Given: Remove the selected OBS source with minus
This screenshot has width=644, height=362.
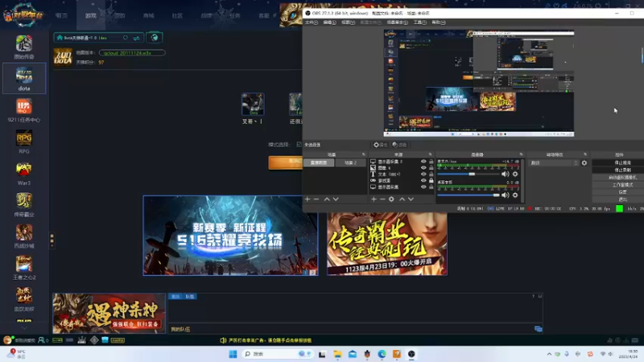Looking at the screenshot, I should tap(382, 199).
